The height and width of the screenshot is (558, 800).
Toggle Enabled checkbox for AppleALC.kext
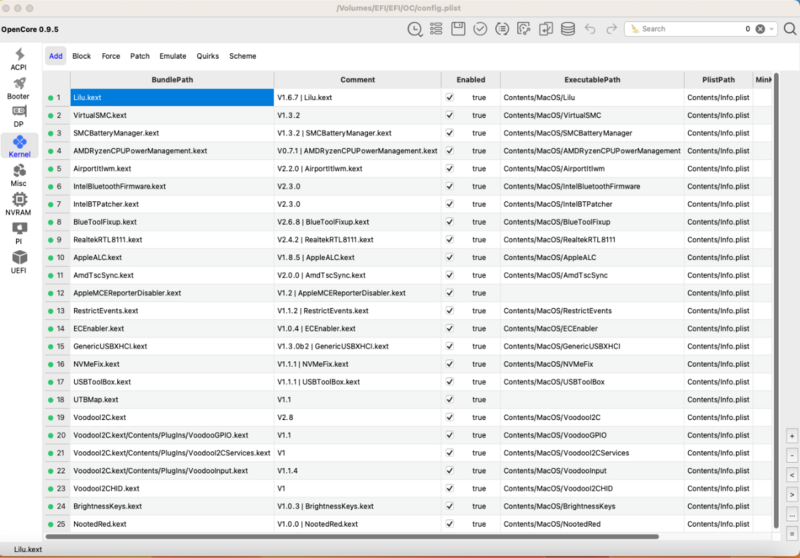click(449, 258)
